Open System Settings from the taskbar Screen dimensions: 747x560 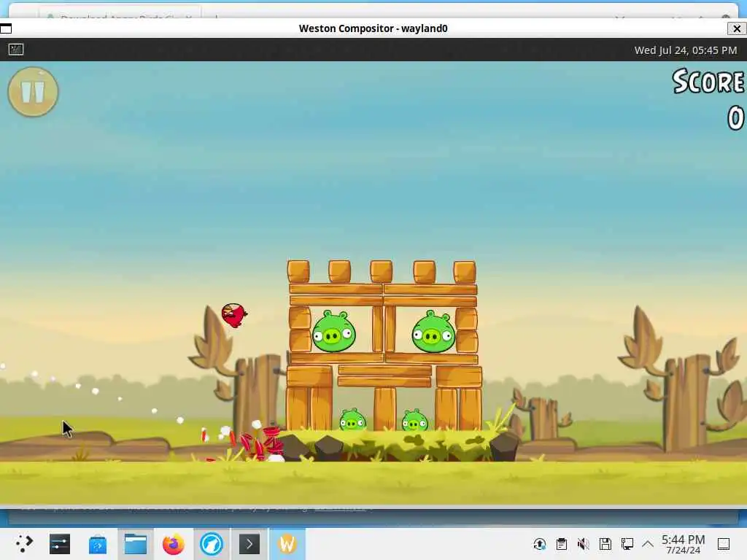coord(60,544)
